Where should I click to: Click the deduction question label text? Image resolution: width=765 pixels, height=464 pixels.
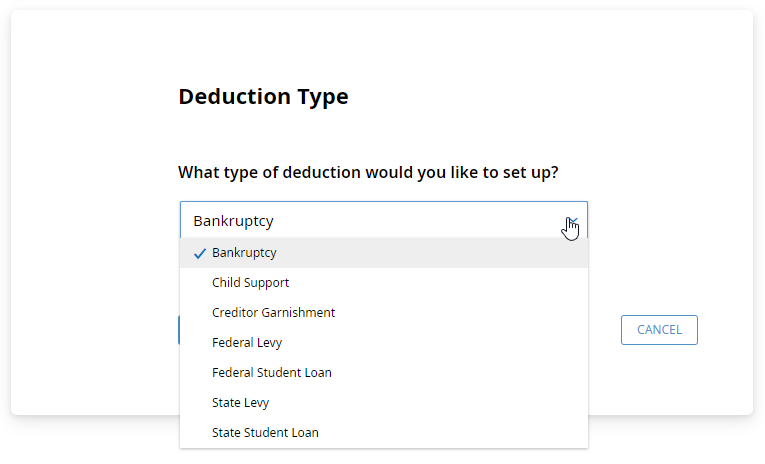click(x=368, y=172)
